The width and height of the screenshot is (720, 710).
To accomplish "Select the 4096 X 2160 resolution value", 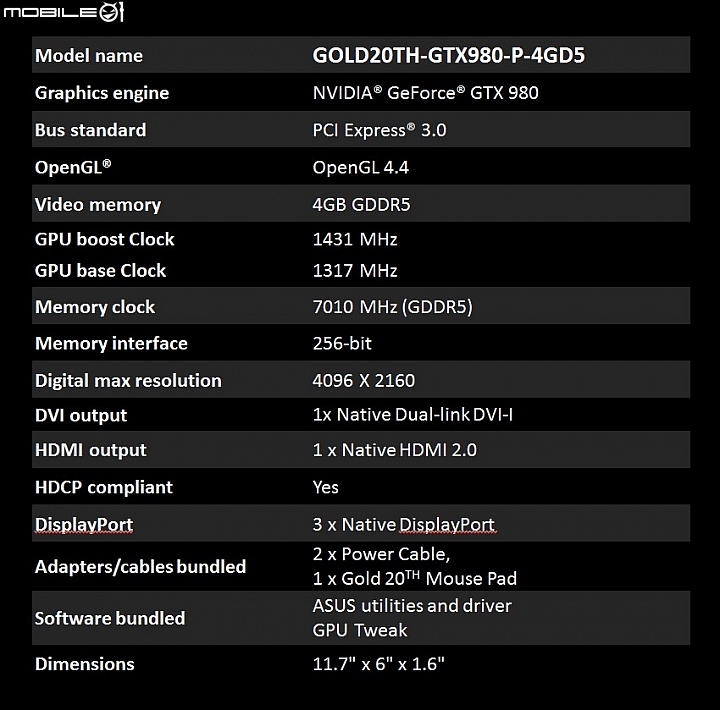I will point(364,380).
